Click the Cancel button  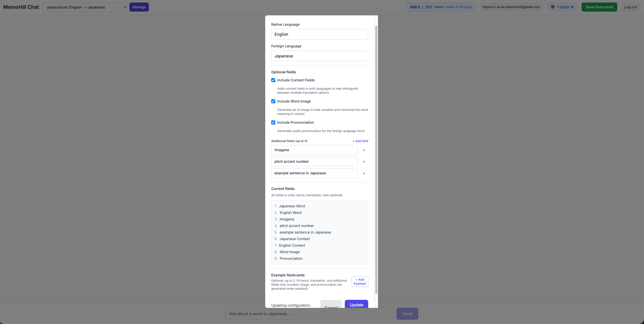(x=331, y=304)
